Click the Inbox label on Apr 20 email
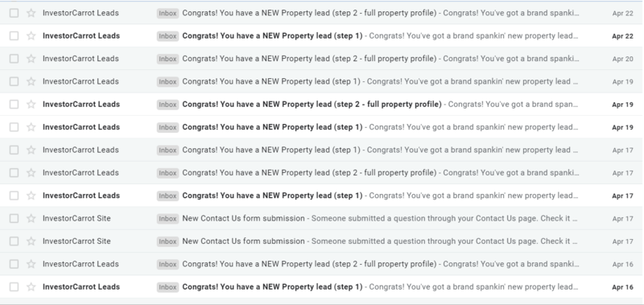This screenshot has height=305, width=644. point(167,59)
